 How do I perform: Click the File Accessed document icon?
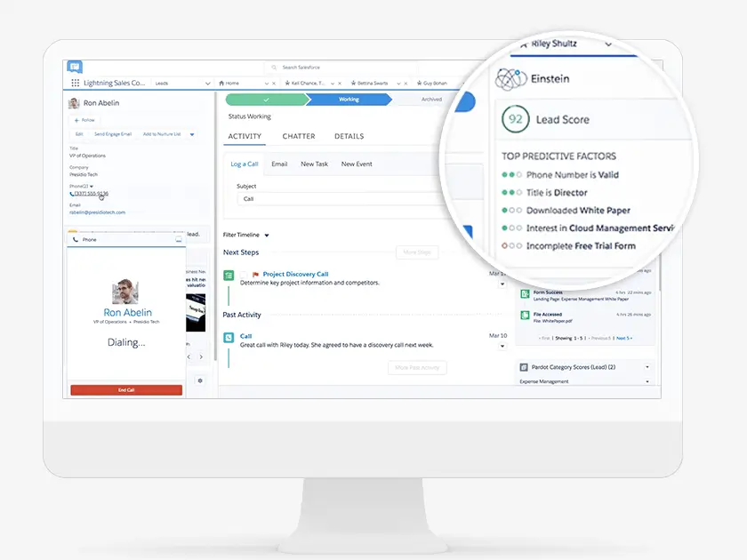(x=525, y=316)
